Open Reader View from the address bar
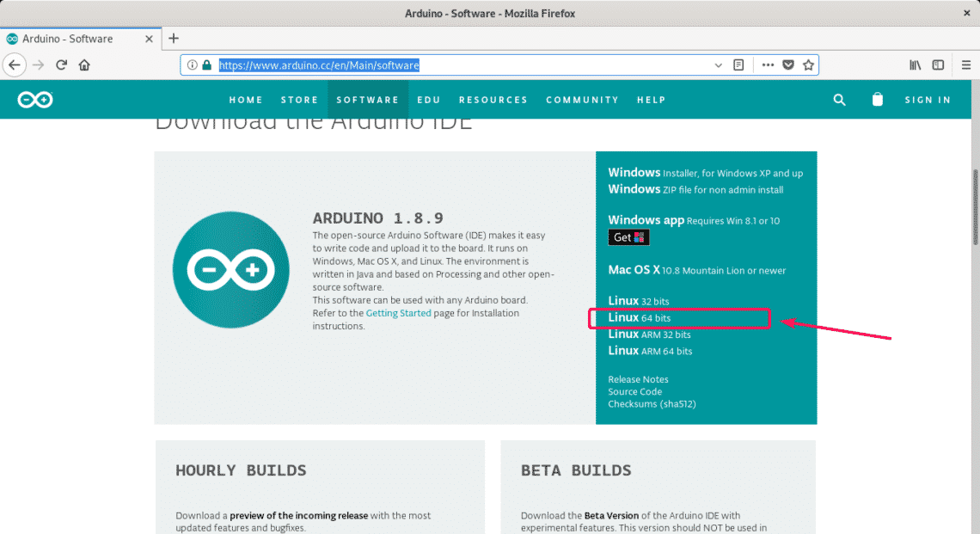This screenshot has height=534, width=980. (738, 64)
